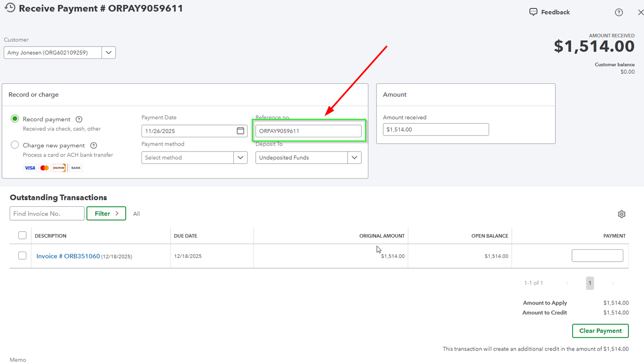This screenshot has width=644, height=363.
Task: Click the BANK transfer icon
Action: point(76,167)
